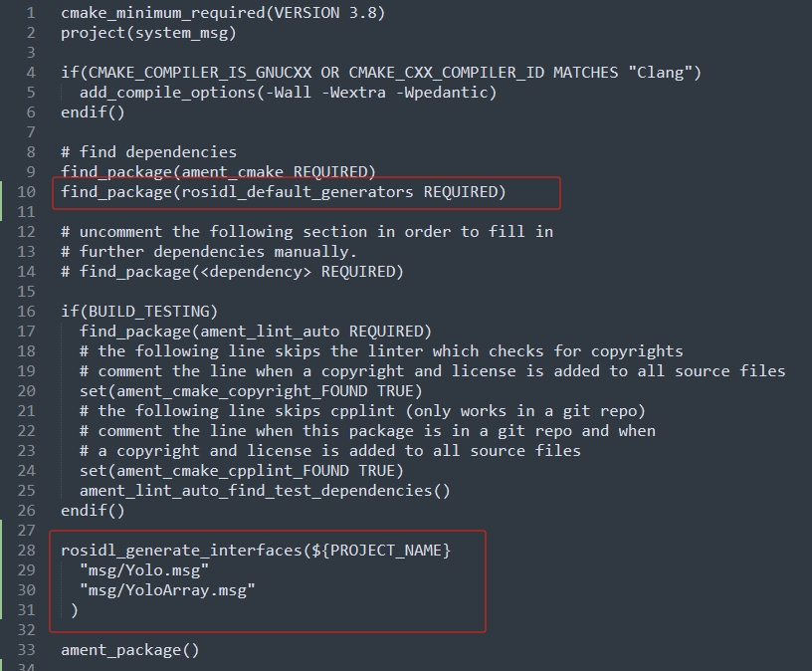Click set(ament_cmake_cpplint_FOUND TRUE) line
The image size is (812, 671).
point(242,471)
